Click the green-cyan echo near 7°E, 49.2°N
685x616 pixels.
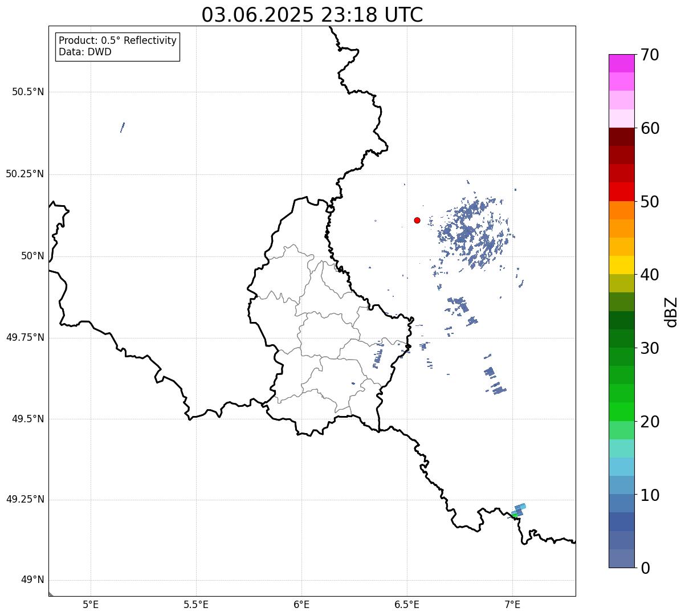[517, 511]
